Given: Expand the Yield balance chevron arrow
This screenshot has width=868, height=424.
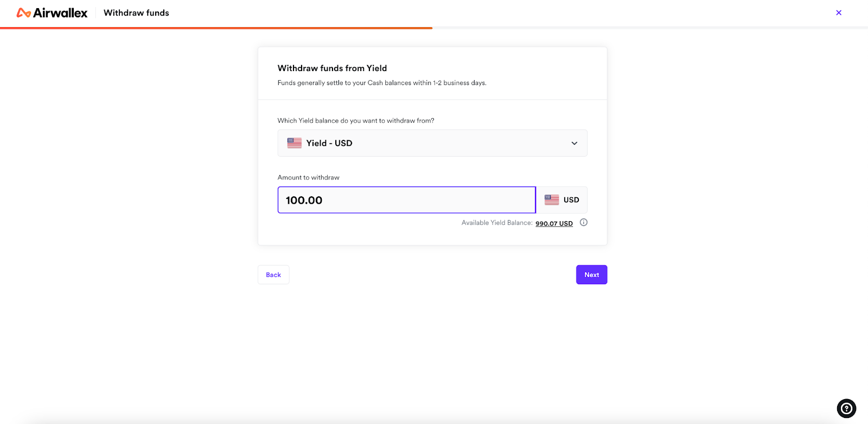Looking at the screenshot, I should click(575, 143).
